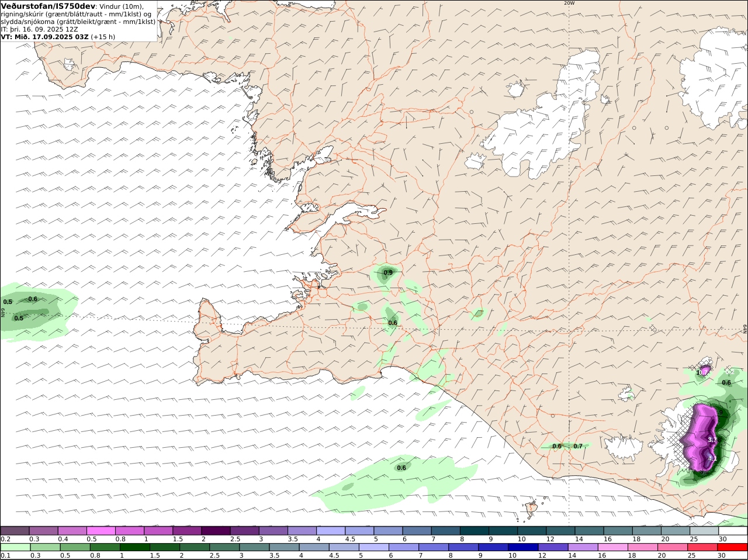Select the red lower swatch above 30

coord(732,547)
